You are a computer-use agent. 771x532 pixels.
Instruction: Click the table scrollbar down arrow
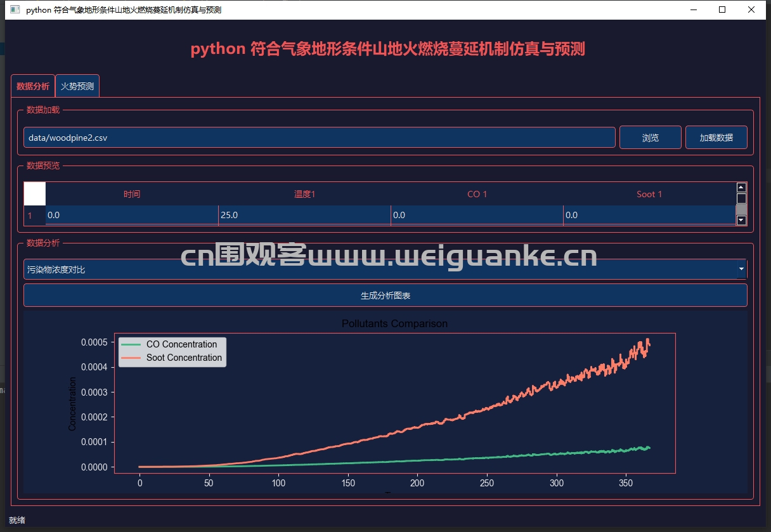pos(741,221)
